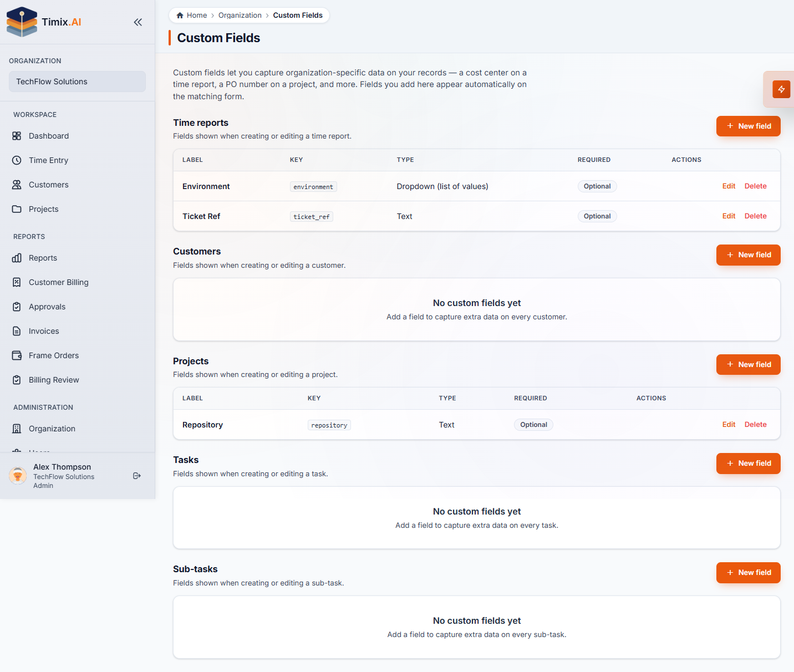Click the Timix.AI logo

pyautogui.click(x=44, y=22)
